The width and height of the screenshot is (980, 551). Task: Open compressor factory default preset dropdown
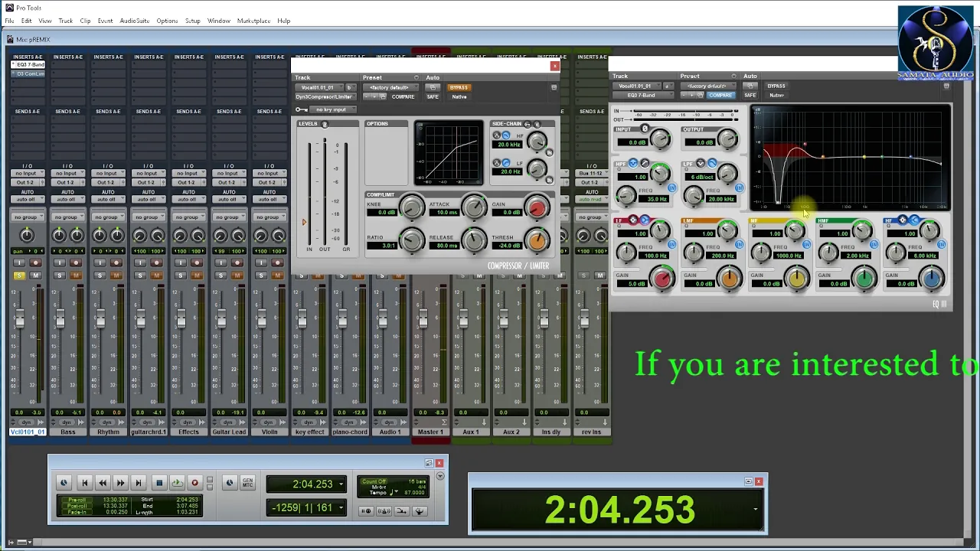pyautogui.click(x=390, y=87)
